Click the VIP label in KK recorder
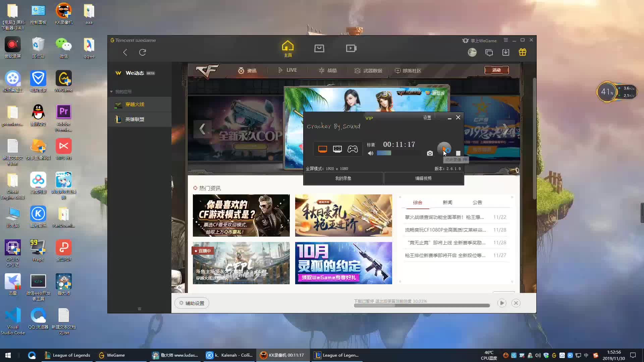This screenshot has height=362, width=644. click(x=369, y=118)
